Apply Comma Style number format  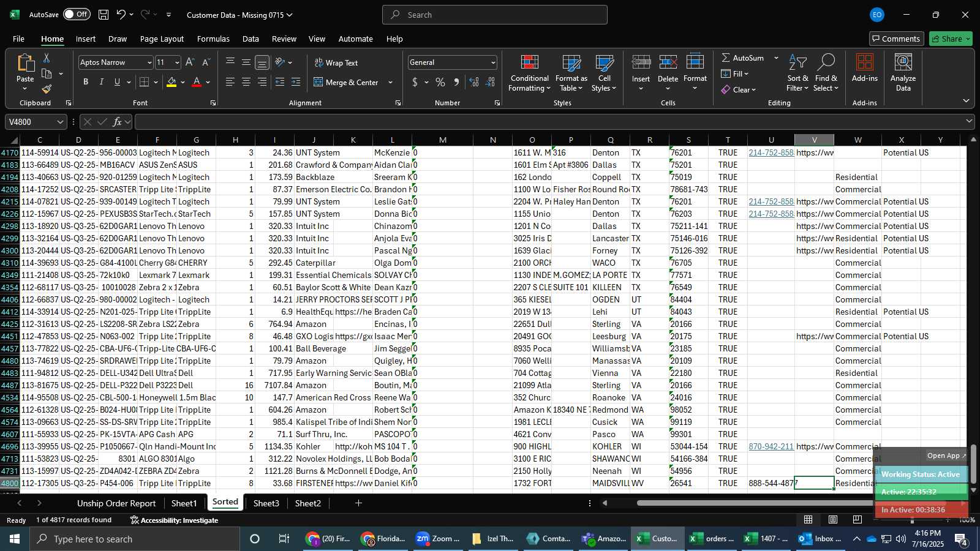tap(456, 82)
